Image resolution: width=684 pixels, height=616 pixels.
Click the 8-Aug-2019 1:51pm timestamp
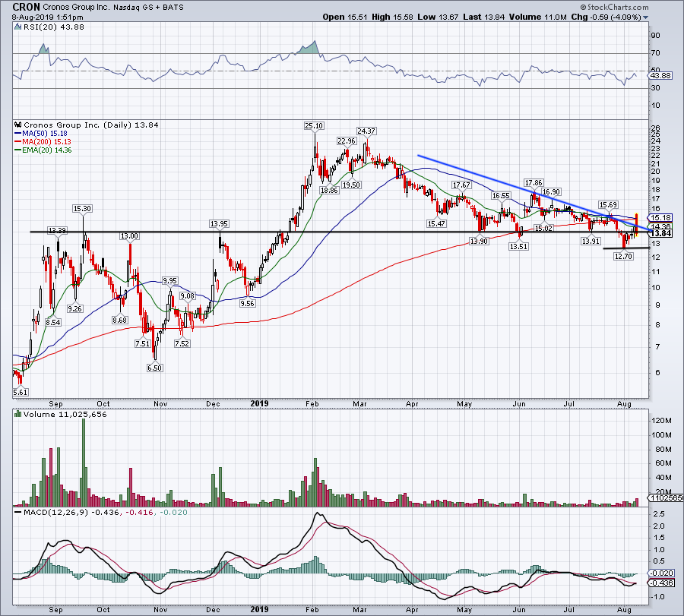48,17
